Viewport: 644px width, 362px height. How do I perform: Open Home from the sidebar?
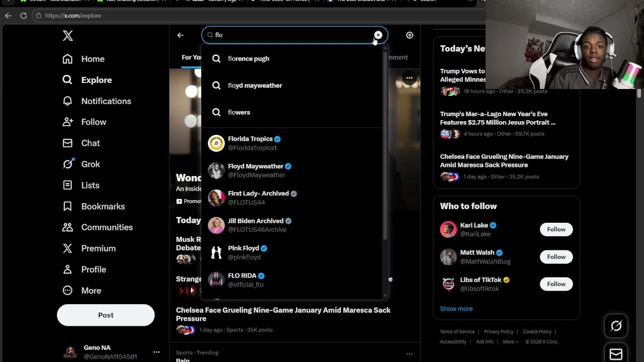point(84,59)
